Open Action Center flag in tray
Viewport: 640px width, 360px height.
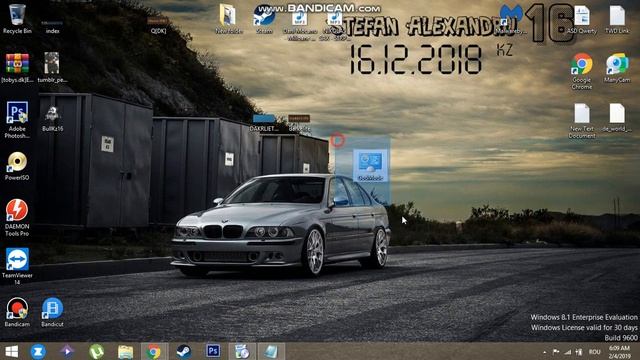click(x=556, y=352)
